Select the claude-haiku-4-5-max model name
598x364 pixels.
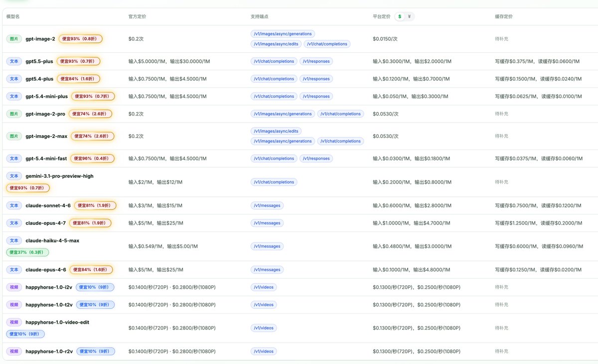(52, 241)
